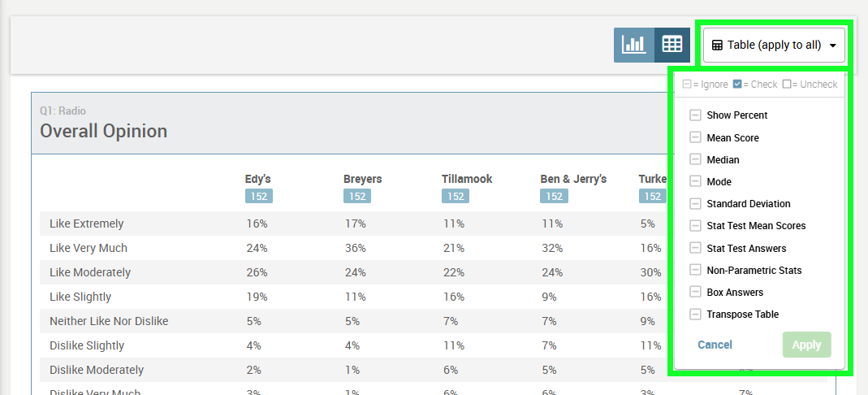Click Tillamook 22% Like Moderately cell

coord(453,272)
